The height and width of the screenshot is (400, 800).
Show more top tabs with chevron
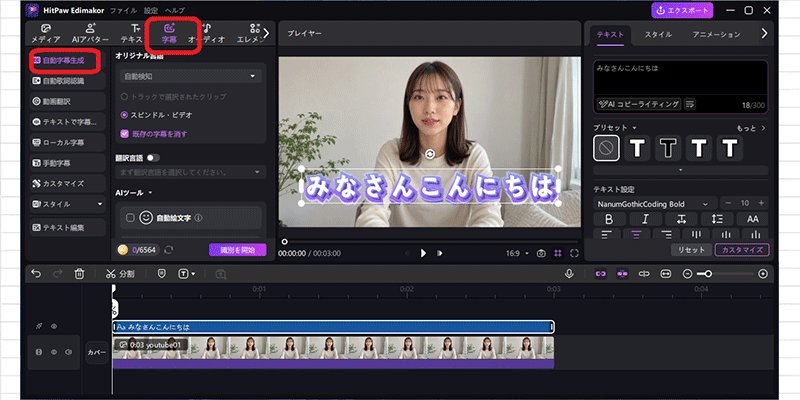point(266,33)
